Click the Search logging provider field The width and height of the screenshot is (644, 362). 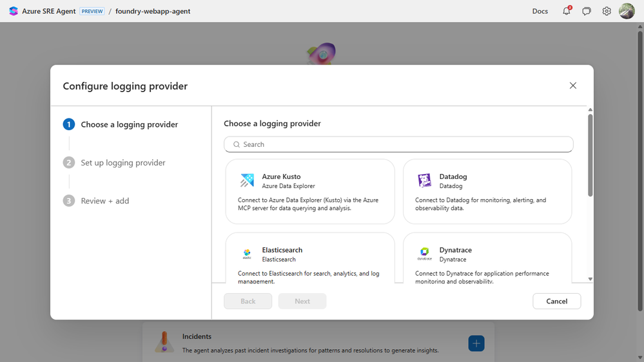pyautogui.click(x=398, y=144)
